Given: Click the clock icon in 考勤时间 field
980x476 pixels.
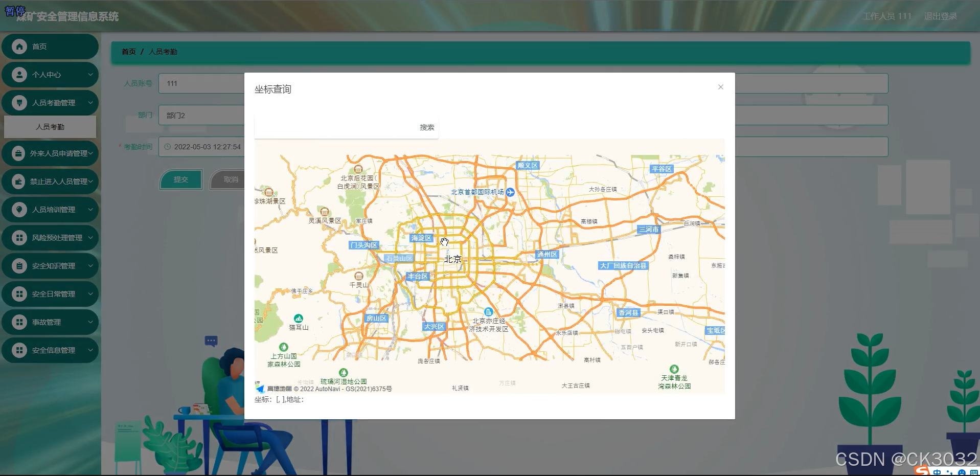Looking at the screenshot, I should coord(167,147).
